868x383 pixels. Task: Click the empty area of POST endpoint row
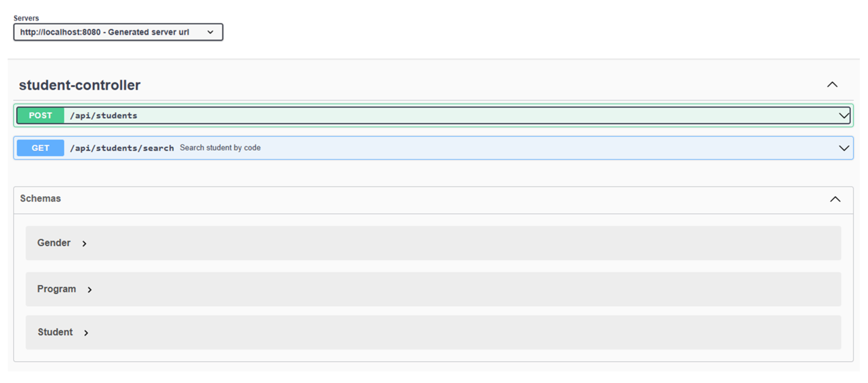pyautogui.click(x=477, y=116)
